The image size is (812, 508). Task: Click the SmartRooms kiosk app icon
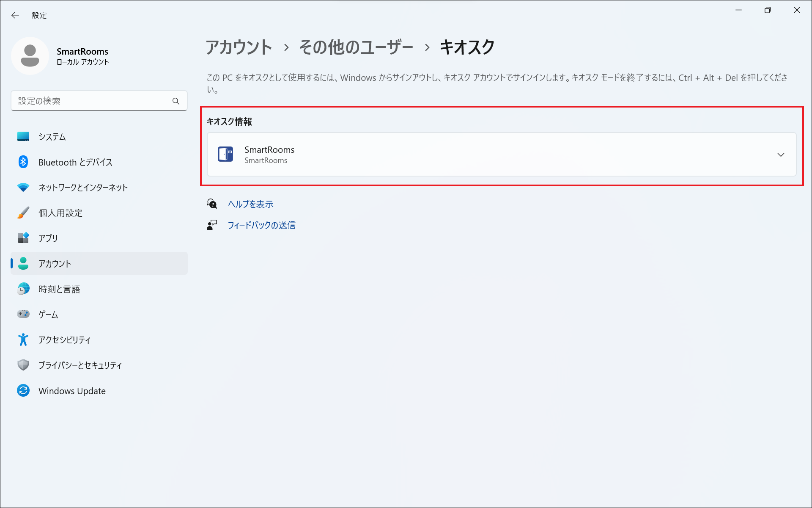tap(225, 155)
